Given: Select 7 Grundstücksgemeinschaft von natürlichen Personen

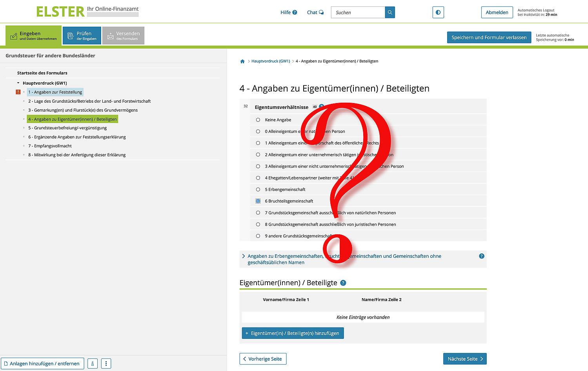Looking at the screenshot, I should click(258, 213).
